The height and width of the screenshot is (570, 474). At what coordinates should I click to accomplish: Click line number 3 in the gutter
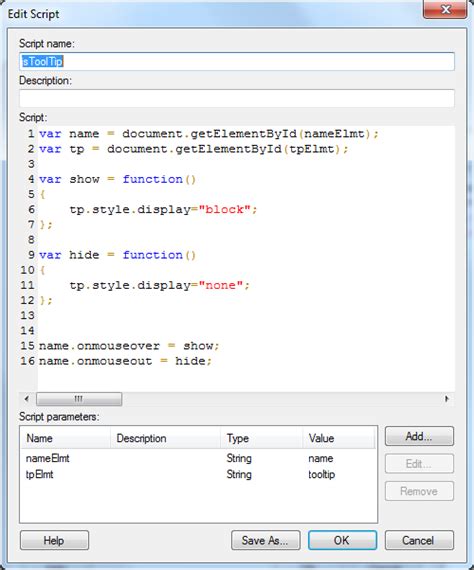point(31,164)
